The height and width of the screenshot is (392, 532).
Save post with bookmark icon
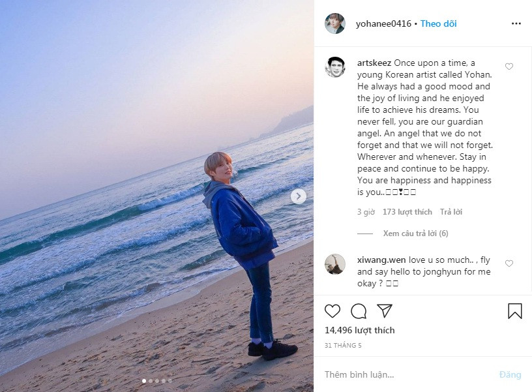click(515, 311)
